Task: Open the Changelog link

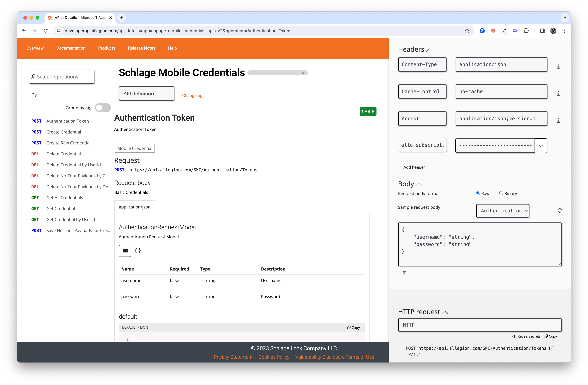Action: click(192, 95)
